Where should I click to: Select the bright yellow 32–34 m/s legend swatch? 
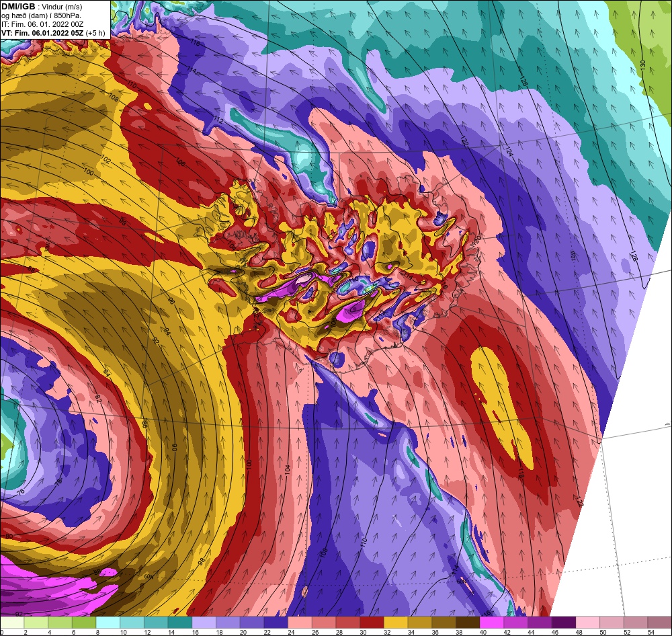pyautogui.click(x=396, y=623)
